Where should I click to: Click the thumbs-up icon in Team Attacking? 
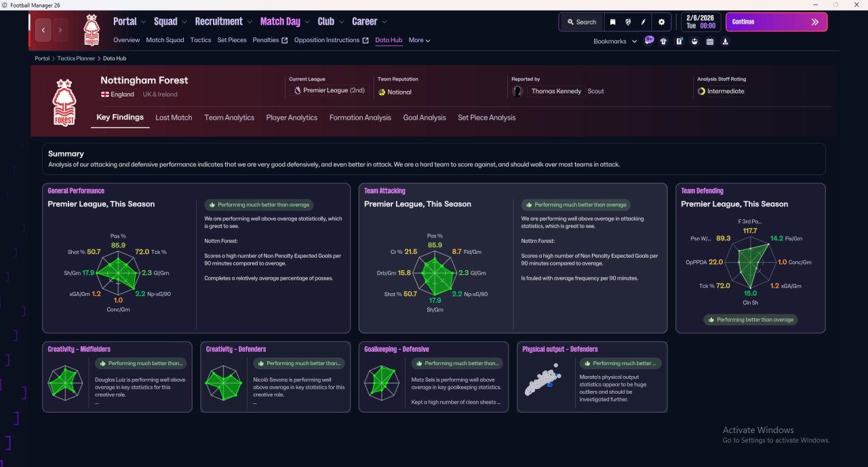[529, 204]
